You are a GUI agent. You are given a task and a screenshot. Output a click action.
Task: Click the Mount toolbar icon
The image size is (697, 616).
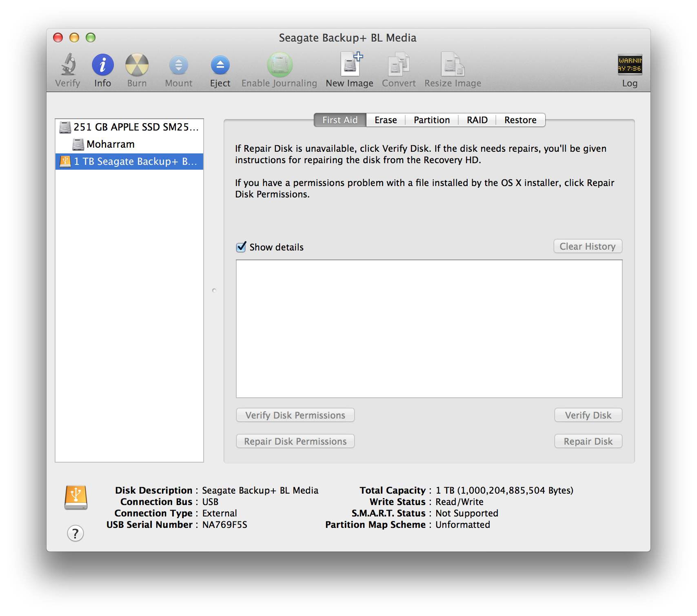tap(179, 65)
